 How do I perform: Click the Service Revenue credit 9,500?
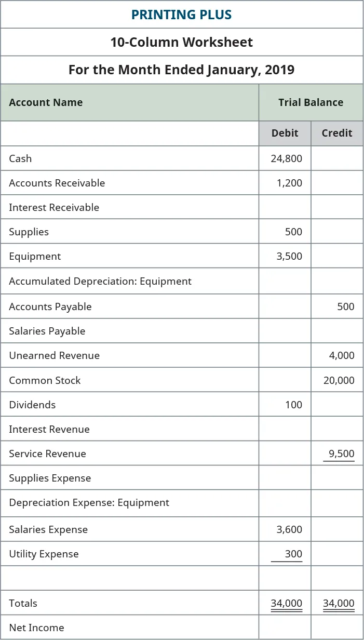click(x=342, y=454)
